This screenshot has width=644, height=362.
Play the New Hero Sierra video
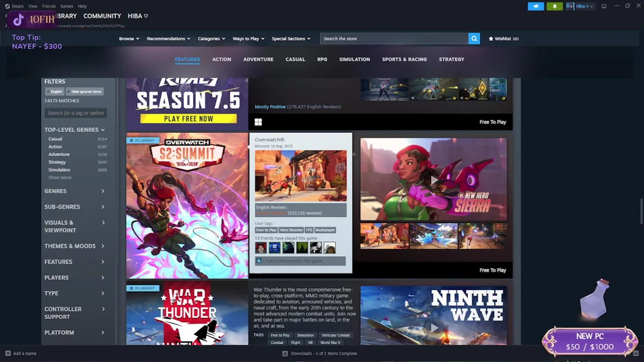(433, 179)
